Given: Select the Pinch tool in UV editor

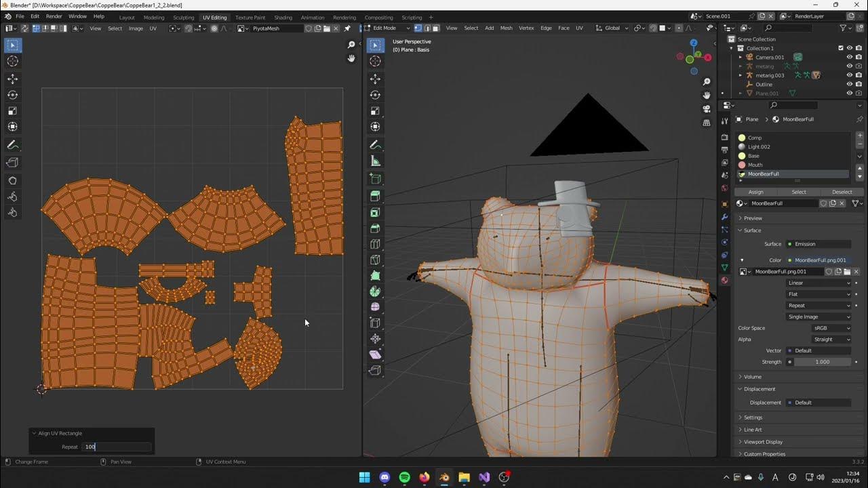Looking at the screenshot, I should 13,212.
